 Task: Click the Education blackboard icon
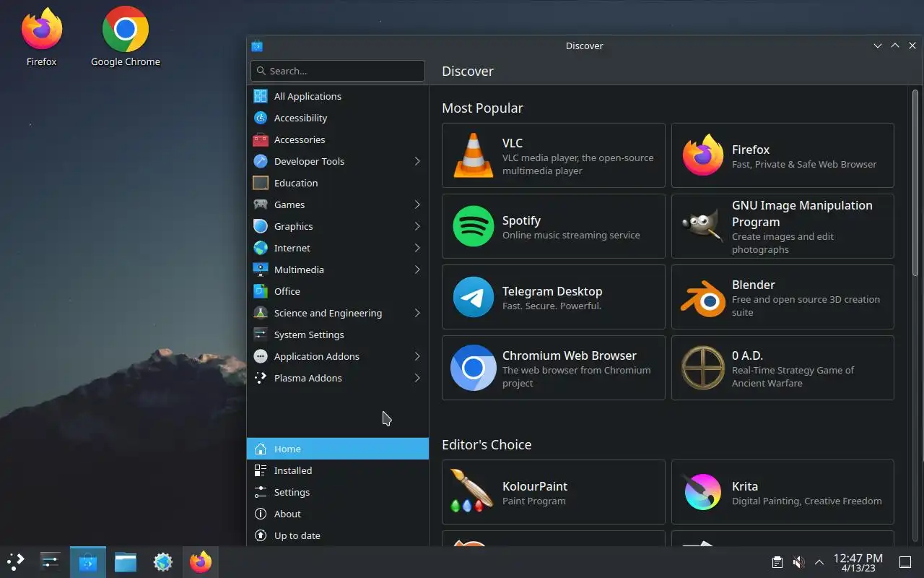(261, 183)
